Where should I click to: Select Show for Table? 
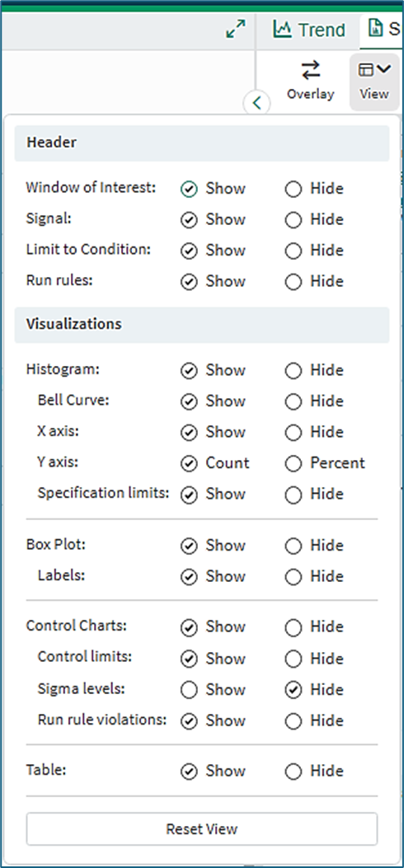pos(190,772)
